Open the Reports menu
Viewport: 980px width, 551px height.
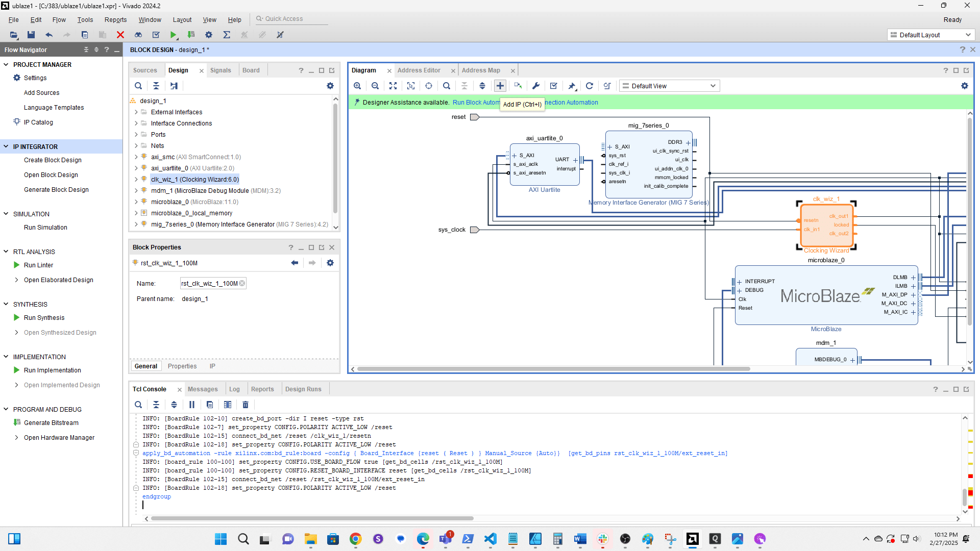coord(115,19)
